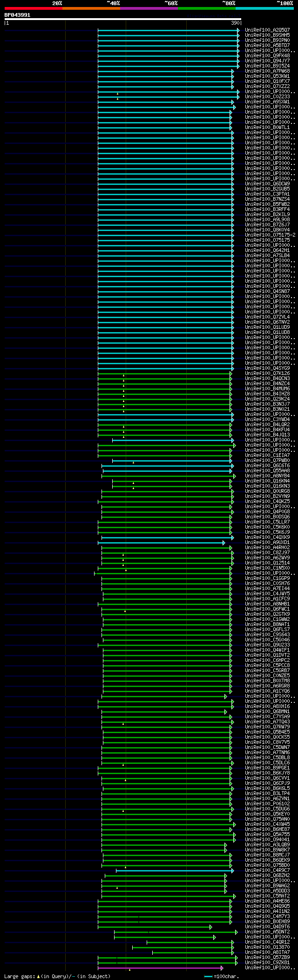The image size is (298, 980).
Task: Click the red 20% identity legend segment
Action: tap(34, 8)
